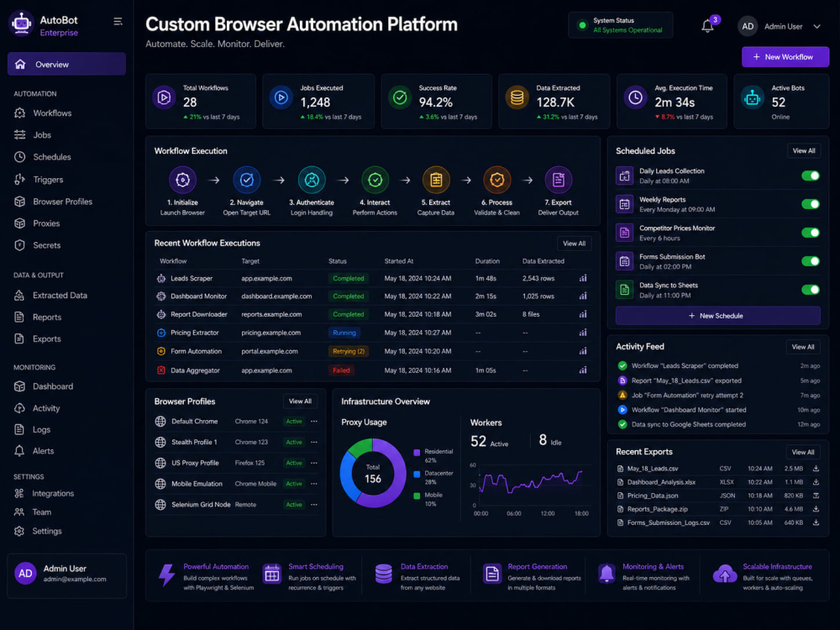The width and height of the screenshot is (840, 630).
Task: Click the Datacenter blue legend swatch
Action: point(417,474)
